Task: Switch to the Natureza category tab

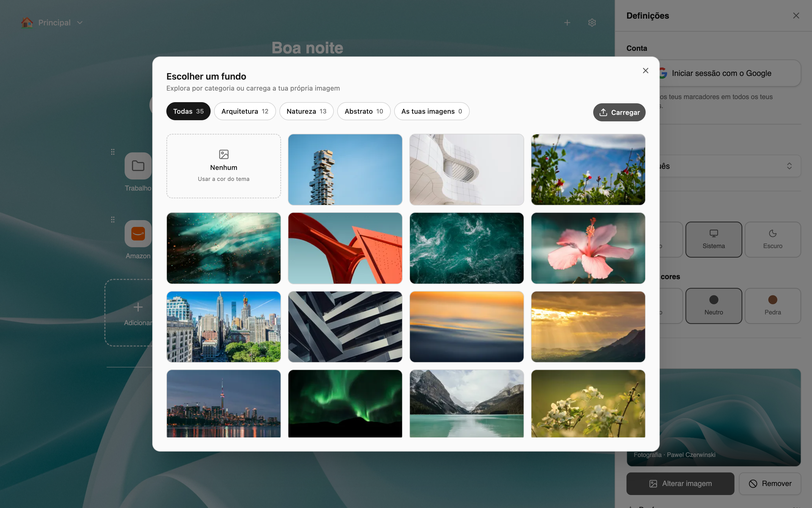Action: pyautogui.click(x=306, y=111)
